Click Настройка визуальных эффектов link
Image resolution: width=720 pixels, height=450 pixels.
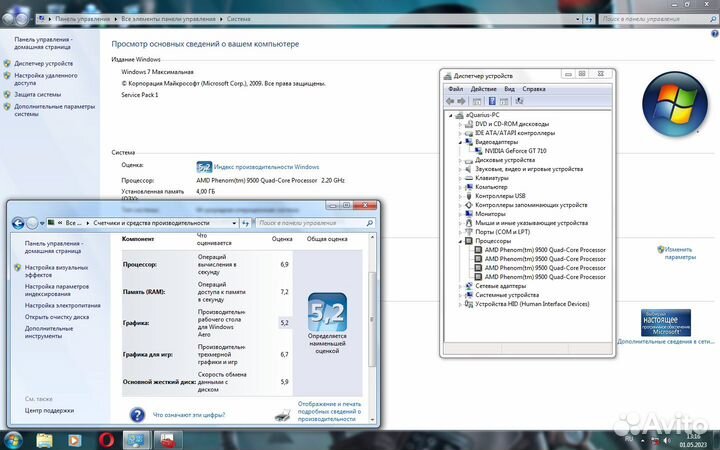[56, 271]
